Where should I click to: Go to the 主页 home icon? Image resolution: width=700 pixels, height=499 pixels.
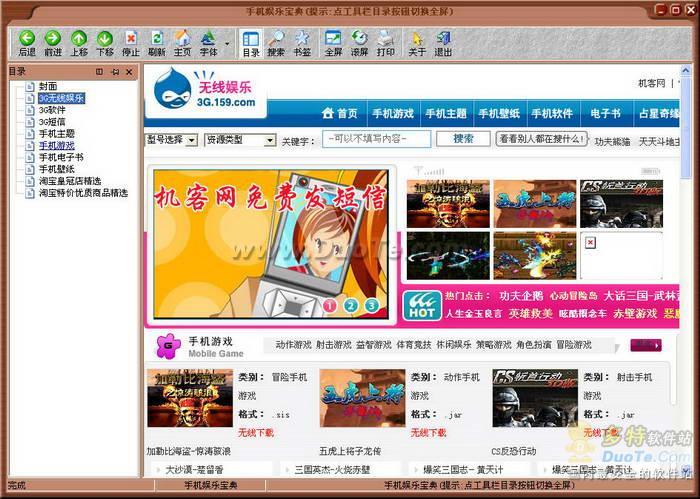(182, 38)
